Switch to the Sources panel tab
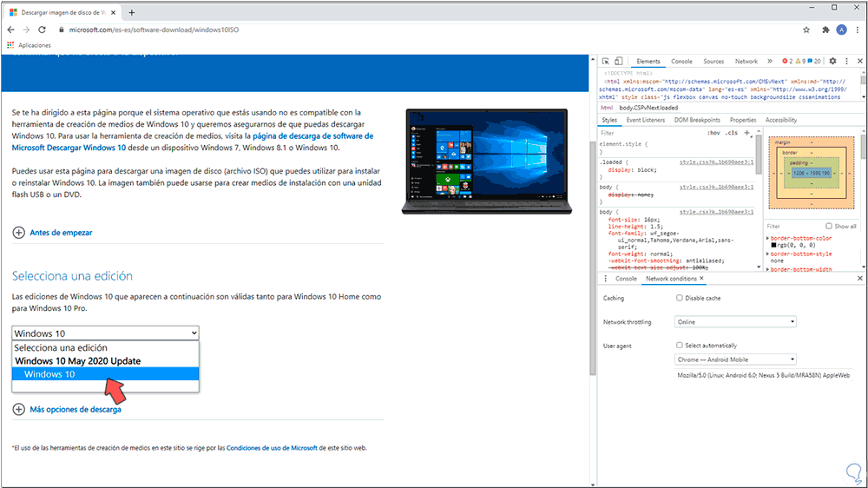 coord(713,62)
